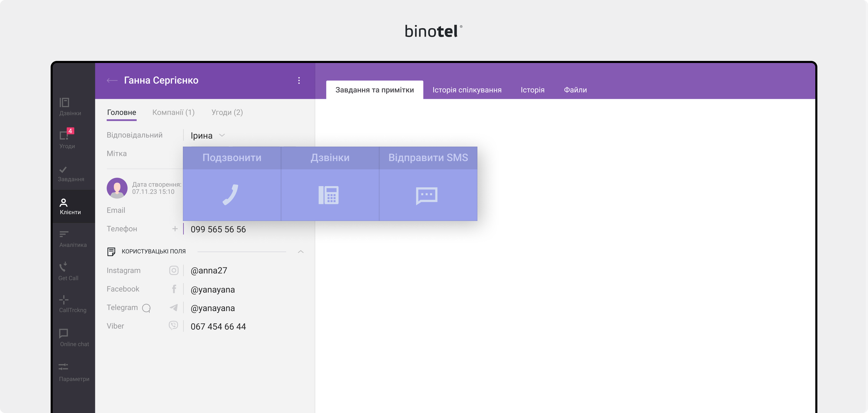The width and height of the screenshot is (868, 413).
Task: Click the SMS message bubble icon
Action: (427, 196)
